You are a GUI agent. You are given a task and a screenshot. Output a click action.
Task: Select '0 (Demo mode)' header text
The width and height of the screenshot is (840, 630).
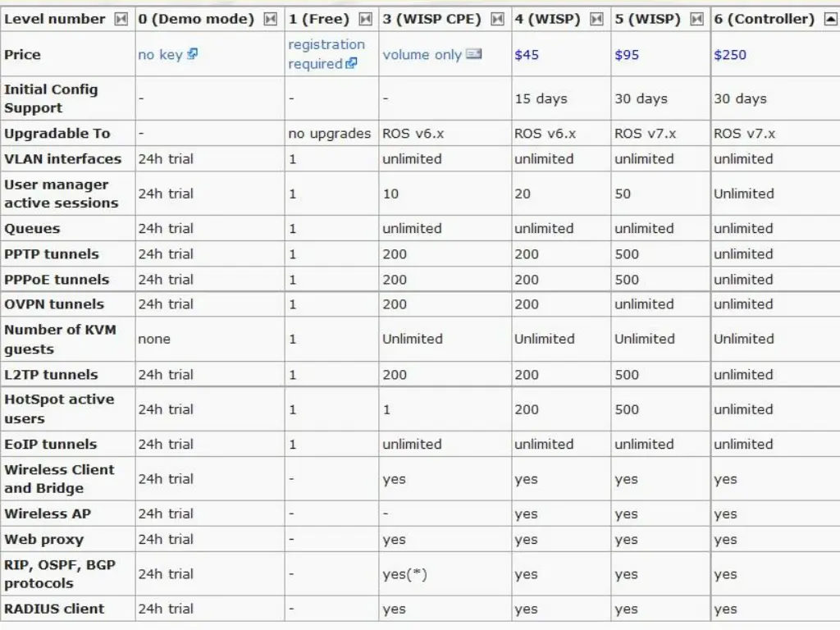tap(196, 20)
